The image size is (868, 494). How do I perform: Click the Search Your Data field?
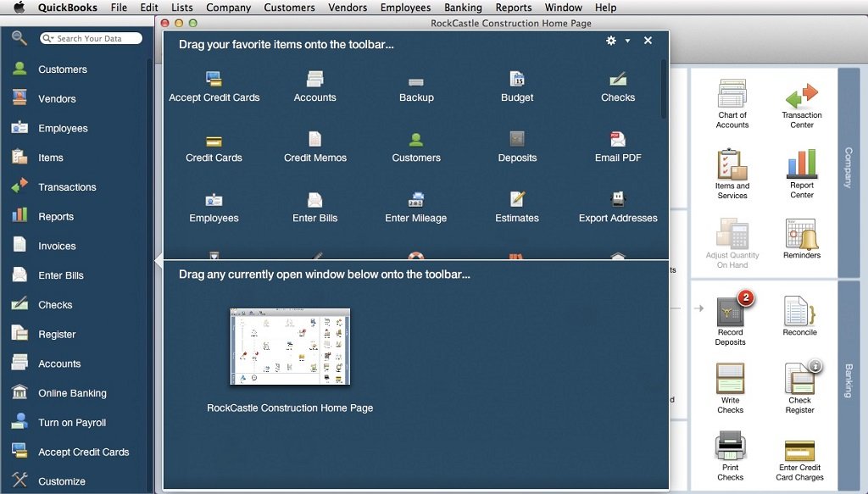click(x=95, y=39)
